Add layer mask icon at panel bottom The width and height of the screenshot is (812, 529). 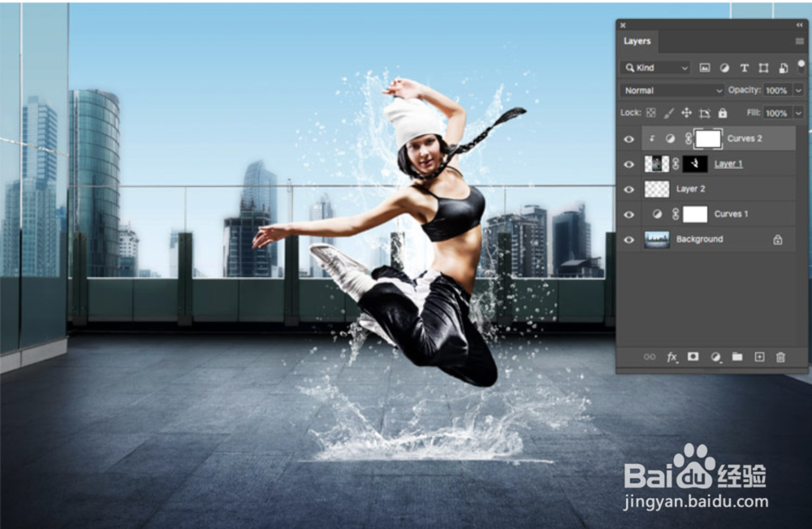[693, 357]
